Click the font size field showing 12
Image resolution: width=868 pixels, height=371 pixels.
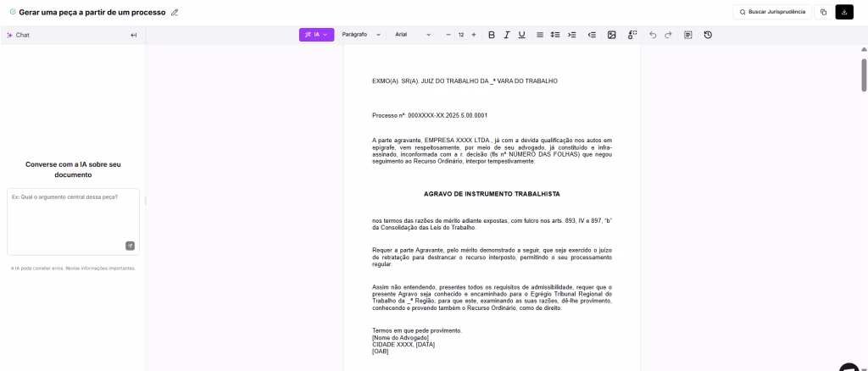460,35
